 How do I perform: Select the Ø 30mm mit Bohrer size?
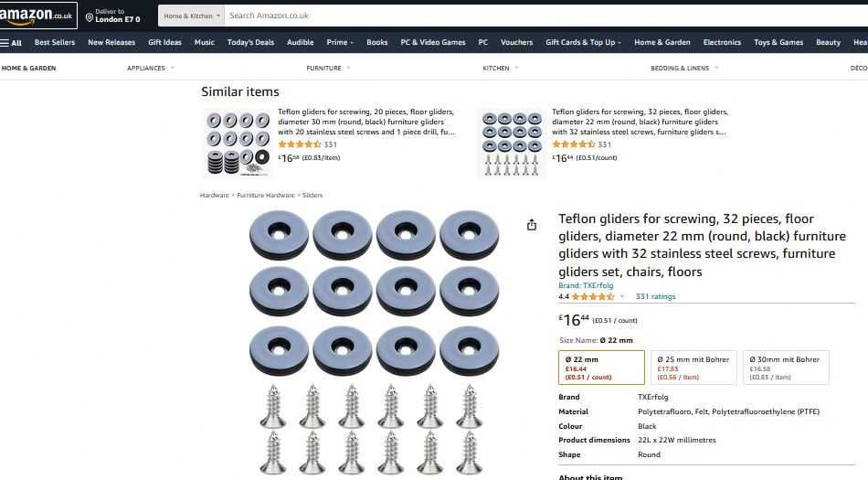click(786, 368)
